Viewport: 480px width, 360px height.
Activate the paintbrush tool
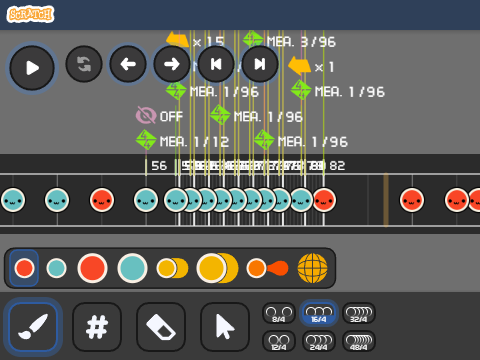click(x=33, y=327)
